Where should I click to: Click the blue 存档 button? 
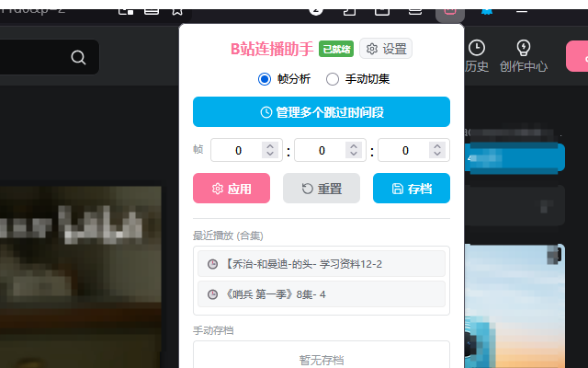point(412,188)
